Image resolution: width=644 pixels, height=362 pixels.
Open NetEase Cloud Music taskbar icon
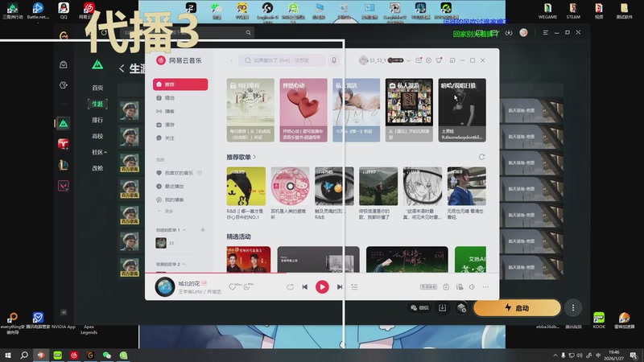pos(74,355)
